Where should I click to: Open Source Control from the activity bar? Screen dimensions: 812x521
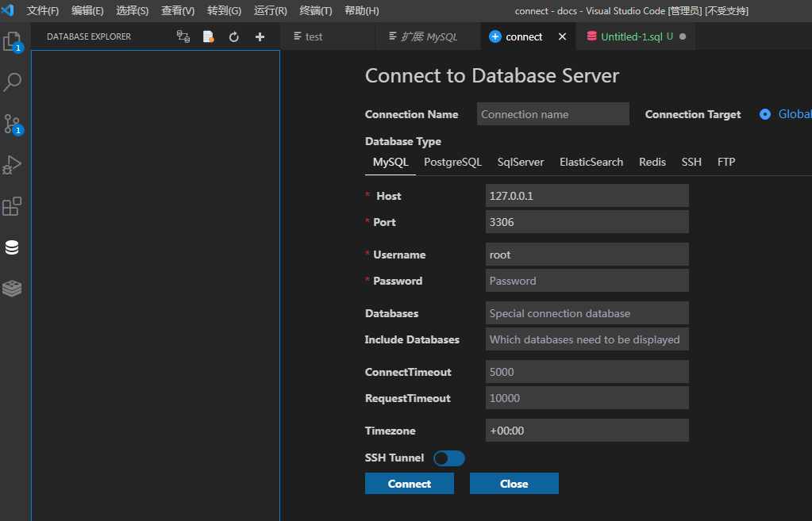(12, 124)
